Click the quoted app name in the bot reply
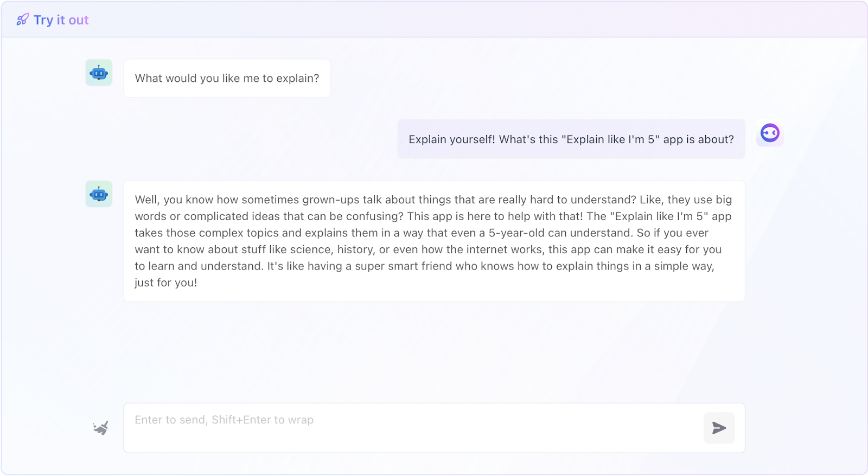 click(x=659, y=216)
